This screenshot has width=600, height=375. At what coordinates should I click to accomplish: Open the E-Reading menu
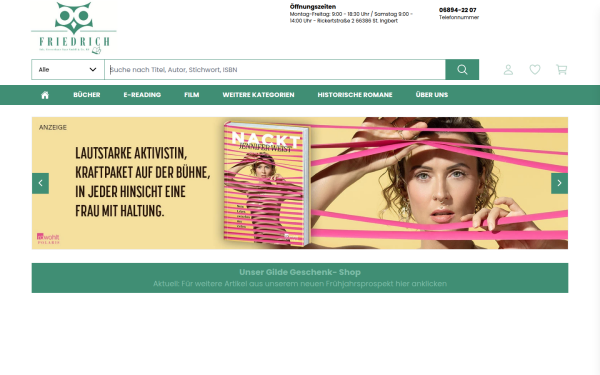[142, 95]
